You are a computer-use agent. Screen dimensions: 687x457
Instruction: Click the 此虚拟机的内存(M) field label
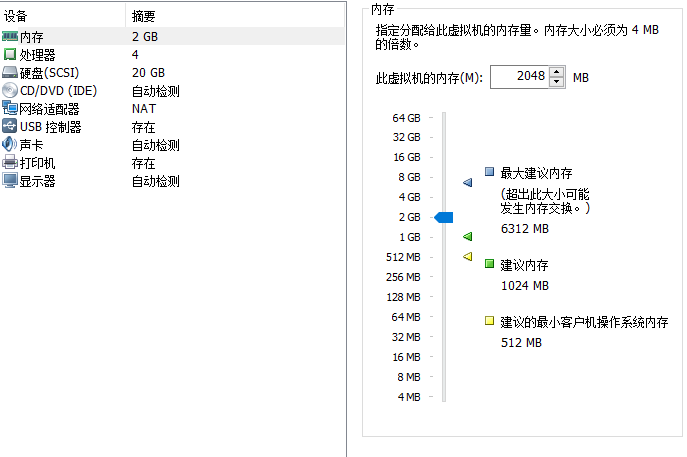(429, 78)
